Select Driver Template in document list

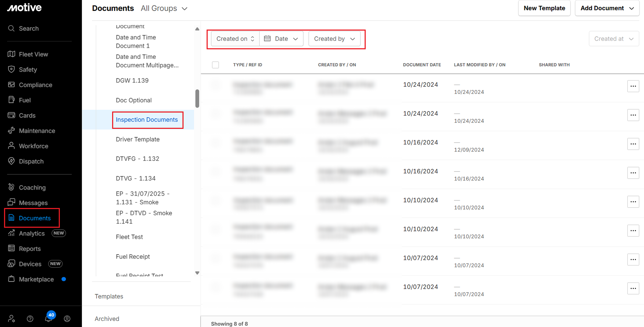137,139
